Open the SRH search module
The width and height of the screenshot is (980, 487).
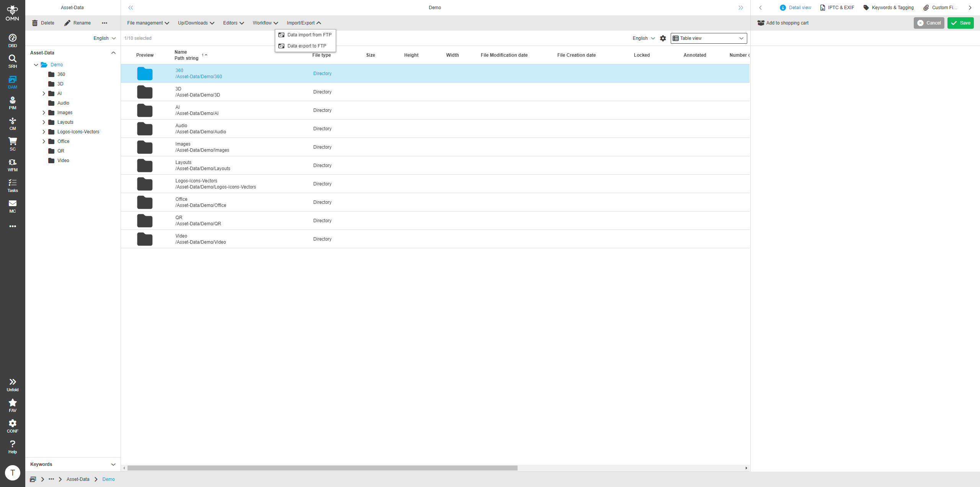[x=13, y=60]
